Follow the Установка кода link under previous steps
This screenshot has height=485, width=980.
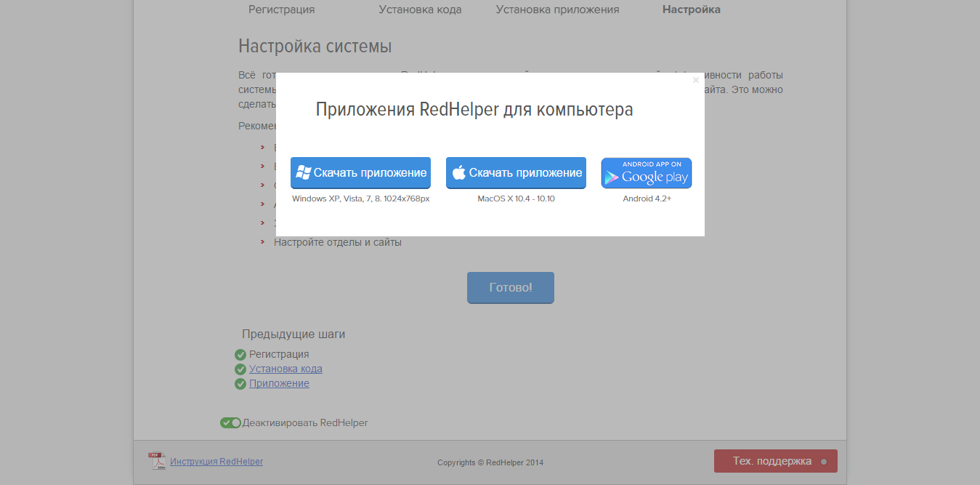286,369
